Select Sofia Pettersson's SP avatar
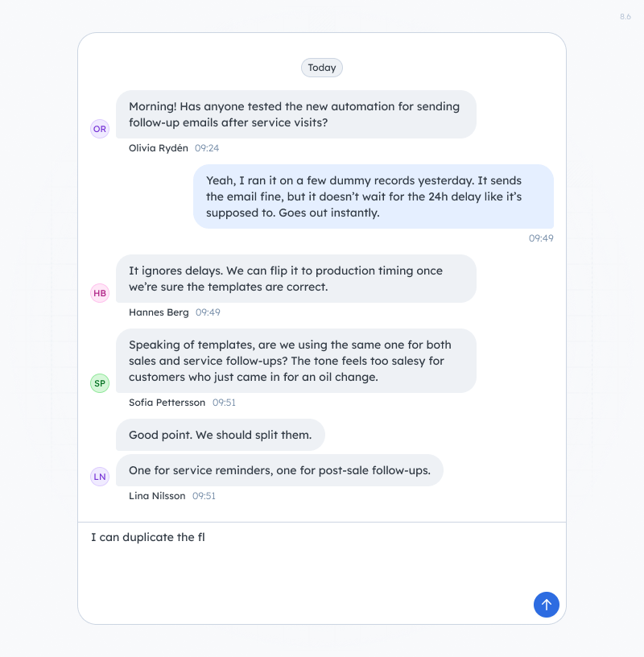Image resolution: width=644 pixels, height=657 pixels. (x=99, y=383)
